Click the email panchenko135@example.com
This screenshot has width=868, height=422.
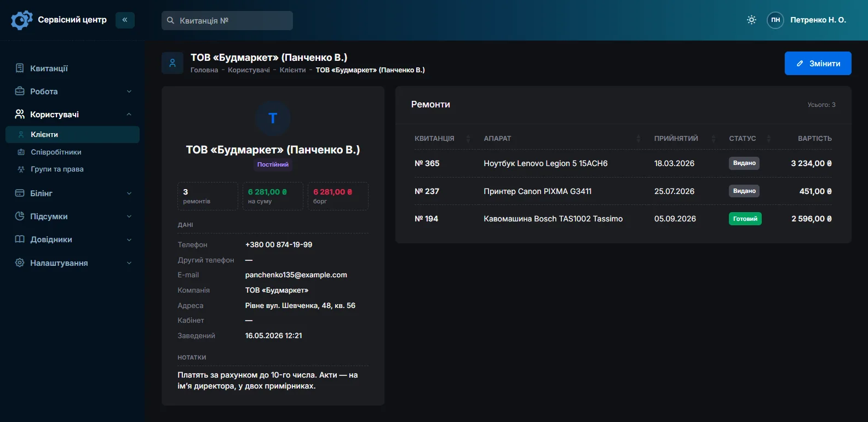click(296, 275)
